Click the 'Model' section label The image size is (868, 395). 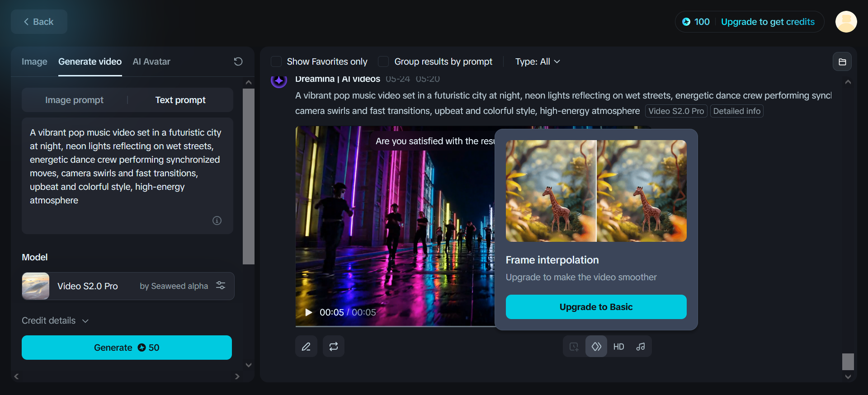35,257
